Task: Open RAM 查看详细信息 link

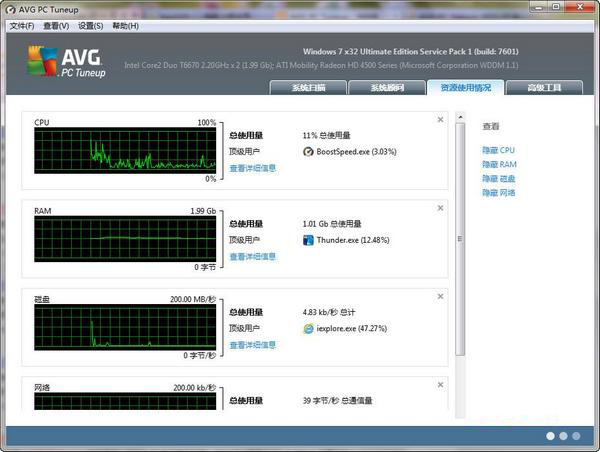Action: pos(253,256)
